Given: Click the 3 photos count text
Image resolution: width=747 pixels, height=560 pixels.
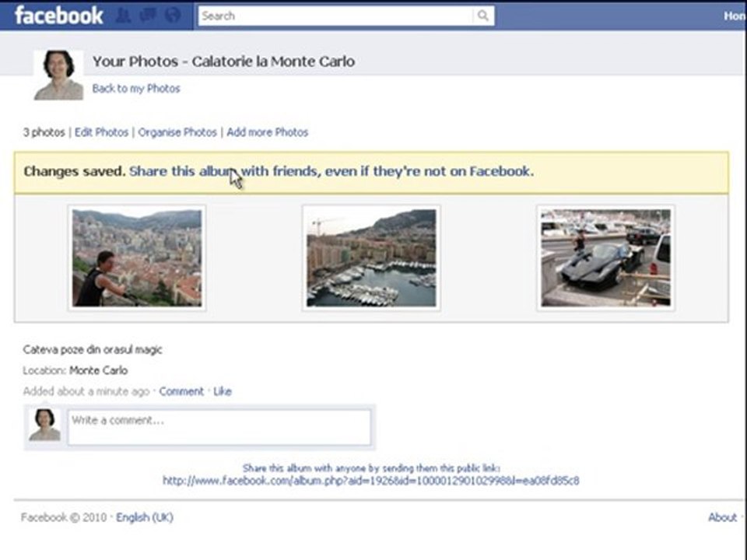Looking at the screenshot, I should tap(44, 132).
